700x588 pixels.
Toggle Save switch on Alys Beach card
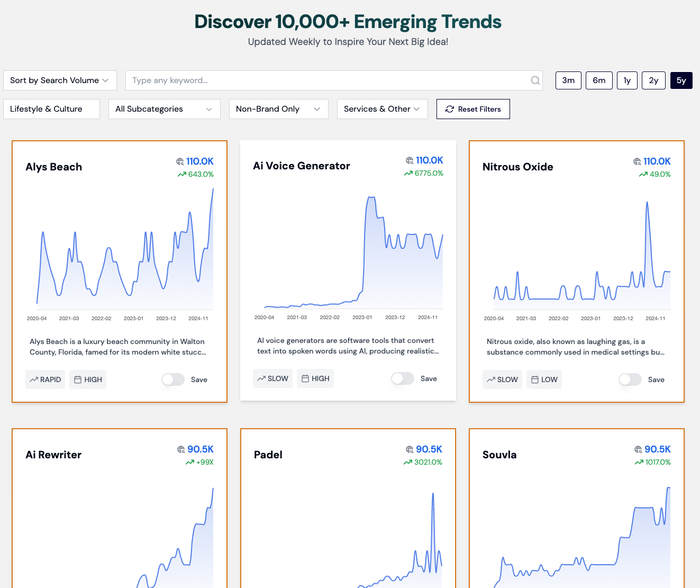pyautogui.click(x=173, y=379)
